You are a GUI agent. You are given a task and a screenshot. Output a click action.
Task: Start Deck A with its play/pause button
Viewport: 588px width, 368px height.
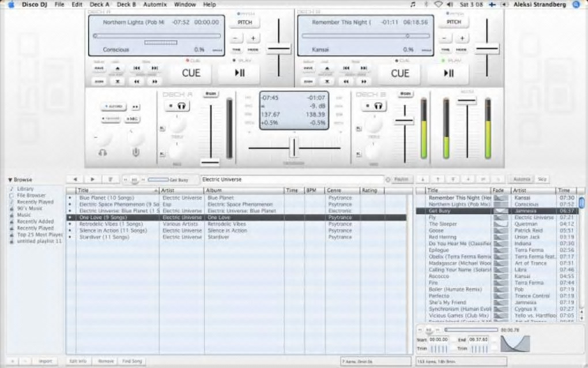[239, 73]
